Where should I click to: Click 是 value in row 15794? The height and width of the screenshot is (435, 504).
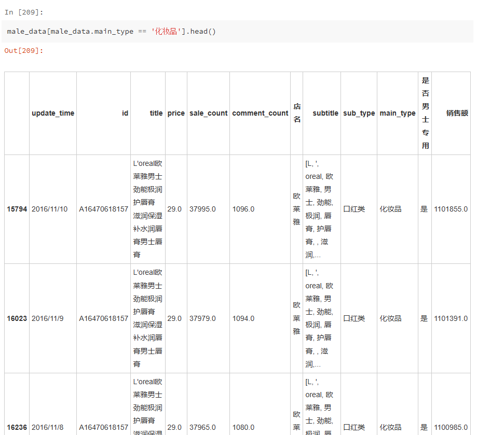click(424, 209)
